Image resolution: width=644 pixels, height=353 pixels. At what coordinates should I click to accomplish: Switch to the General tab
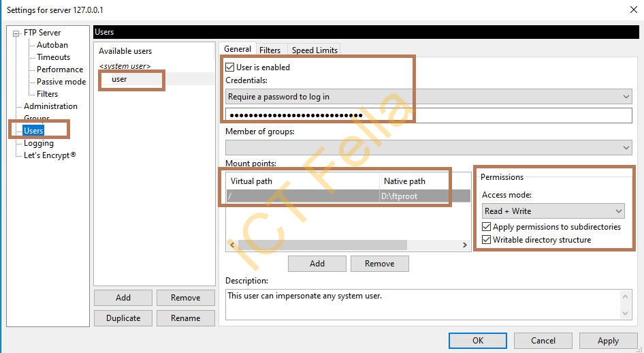(x=238, y=49)
